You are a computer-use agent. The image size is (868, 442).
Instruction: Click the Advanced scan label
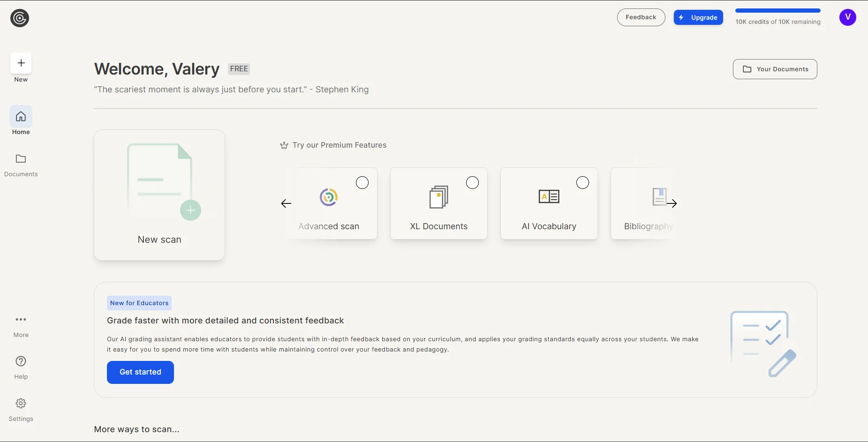(x=329, y=226)
